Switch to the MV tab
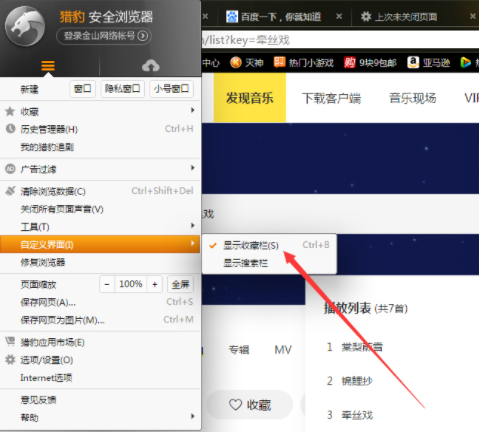This screenshot has width=479, height=432. [x=283, y=350]
